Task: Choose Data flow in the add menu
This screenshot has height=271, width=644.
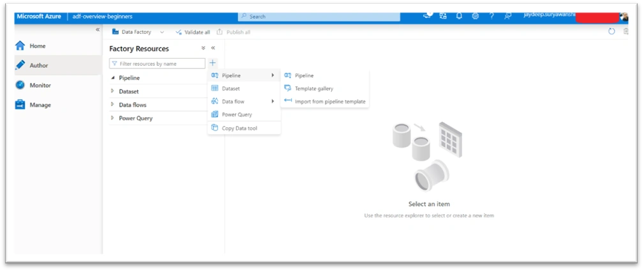Action: [244, 101]
